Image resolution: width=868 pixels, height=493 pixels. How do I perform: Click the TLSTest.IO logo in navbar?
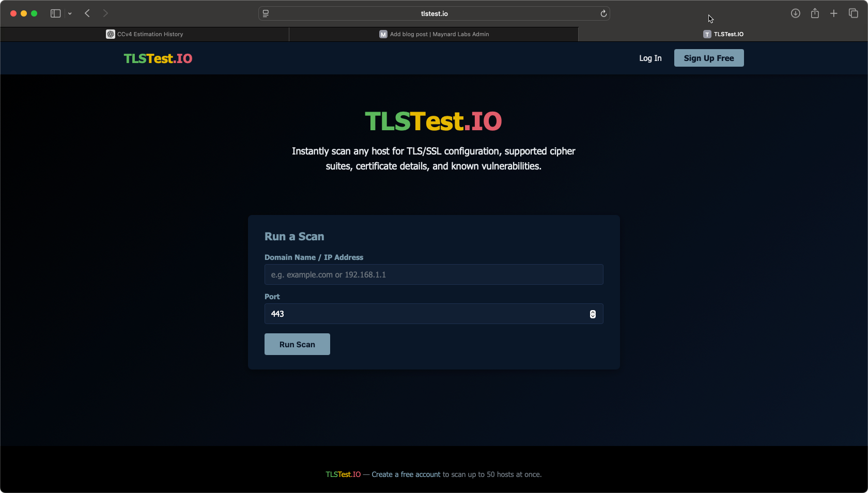tap(158, 58)
